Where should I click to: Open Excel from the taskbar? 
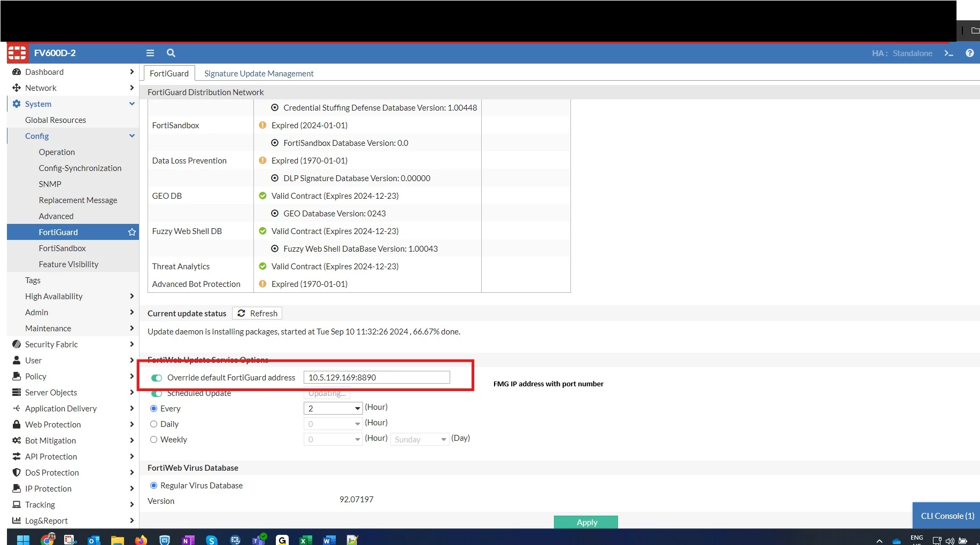pos(305,540)
